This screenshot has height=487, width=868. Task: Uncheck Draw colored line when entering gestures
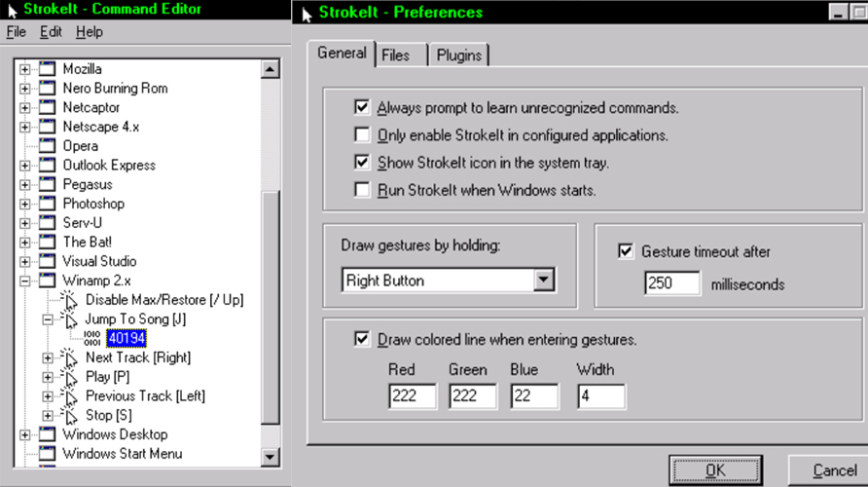[x=362, y=339]
